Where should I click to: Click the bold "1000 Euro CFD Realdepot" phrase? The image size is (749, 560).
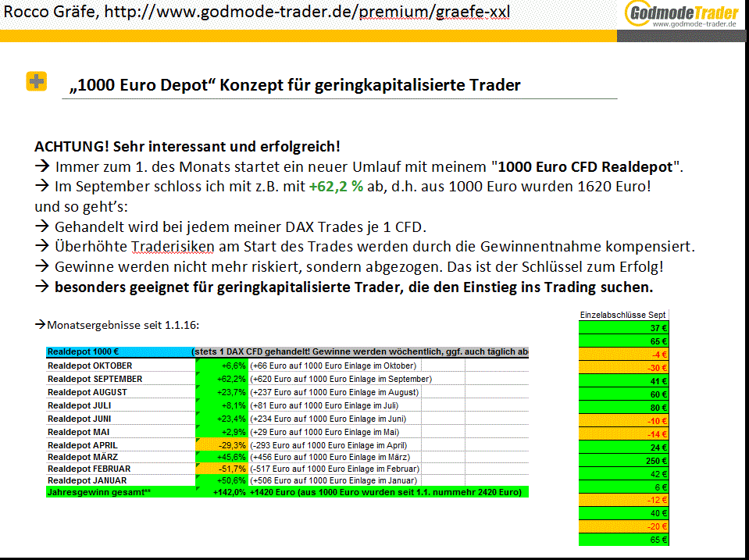[585, 167]
